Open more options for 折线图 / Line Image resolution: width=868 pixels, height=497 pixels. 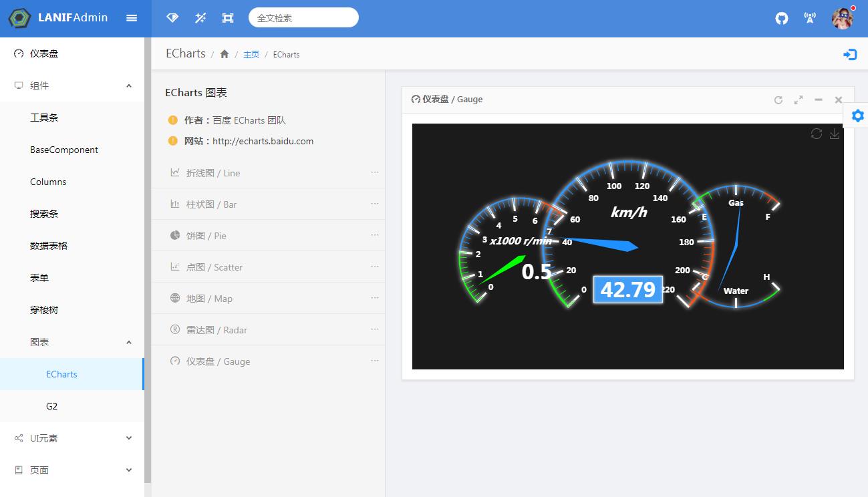pos(375,172)
